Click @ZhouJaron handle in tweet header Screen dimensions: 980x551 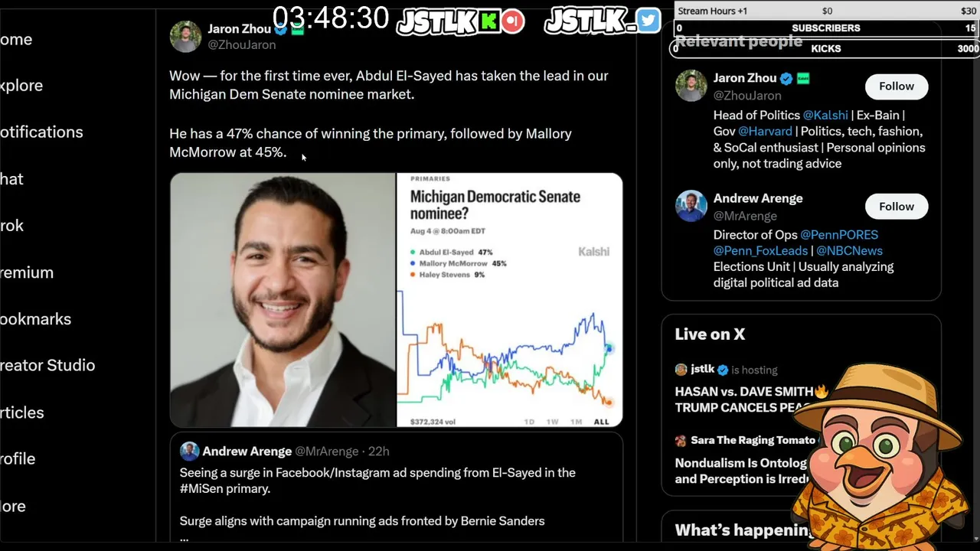pyautogui.click(x=242, y=45)
